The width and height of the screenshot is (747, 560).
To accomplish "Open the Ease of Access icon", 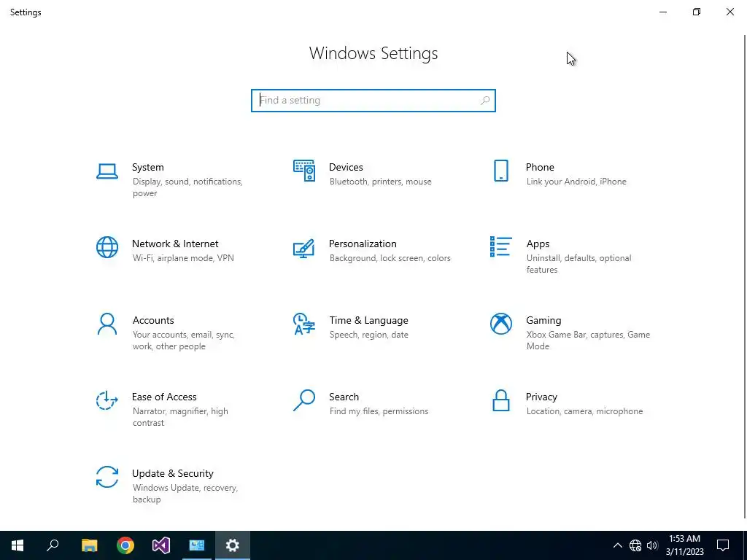I will point(107,400).
